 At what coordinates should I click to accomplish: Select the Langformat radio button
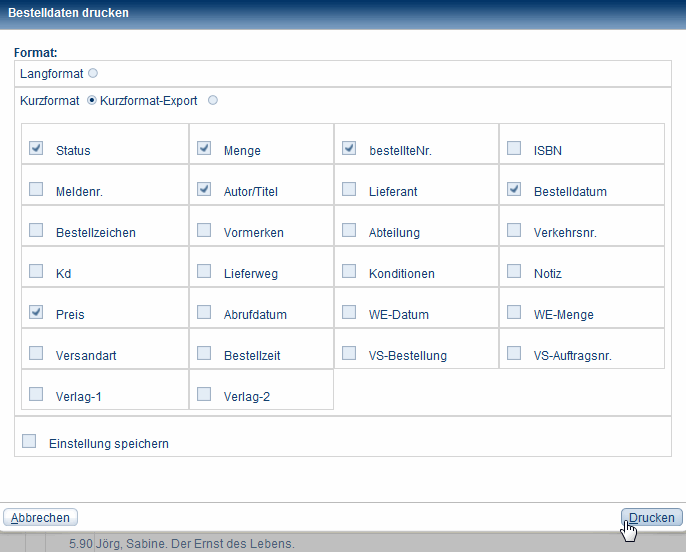(x=93, y=73)
